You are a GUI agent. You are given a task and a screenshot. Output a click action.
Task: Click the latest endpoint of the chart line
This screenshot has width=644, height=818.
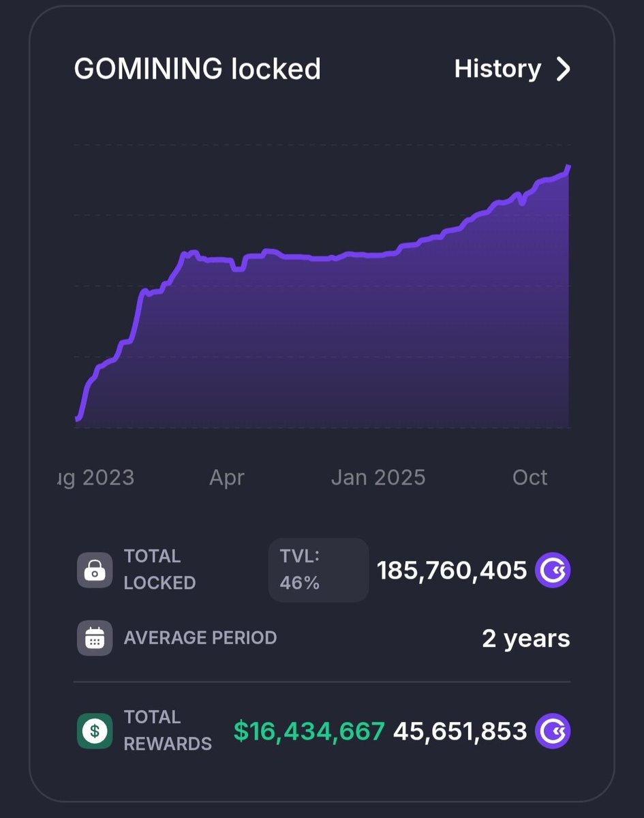569,167
